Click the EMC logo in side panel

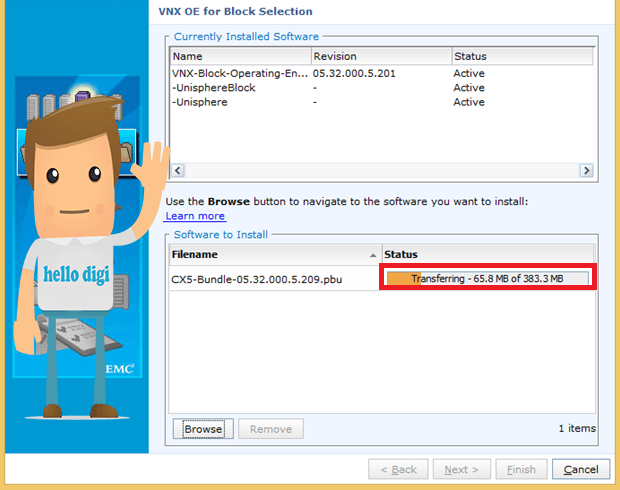120,369
